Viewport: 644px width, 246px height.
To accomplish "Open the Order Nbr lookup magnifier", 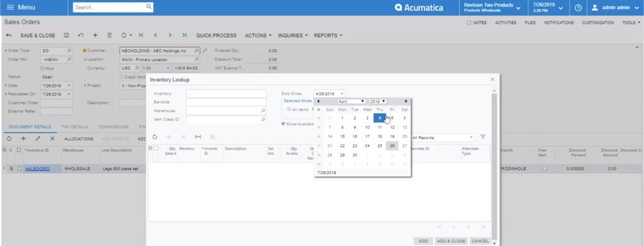I will click(x=69, y=60).
